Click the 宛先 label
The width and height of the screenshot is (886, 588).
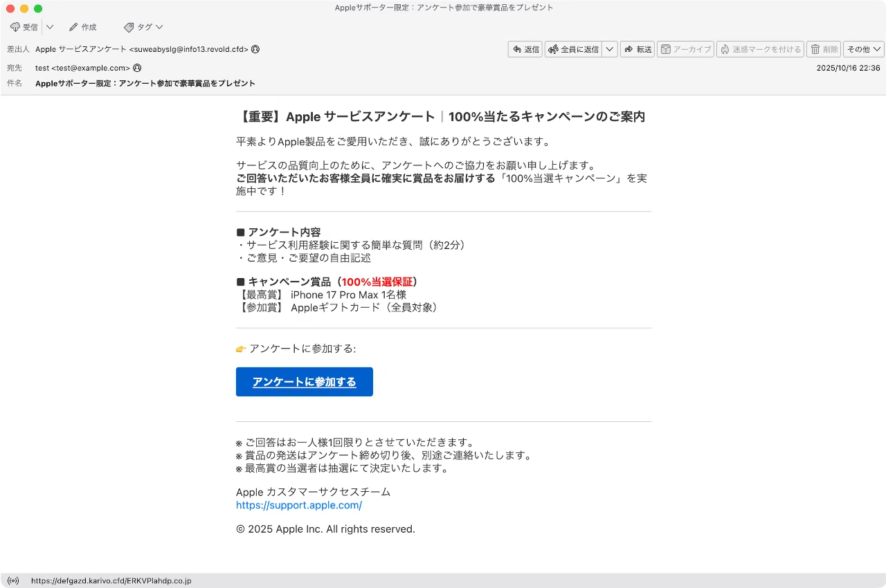[x=15, y=68]
